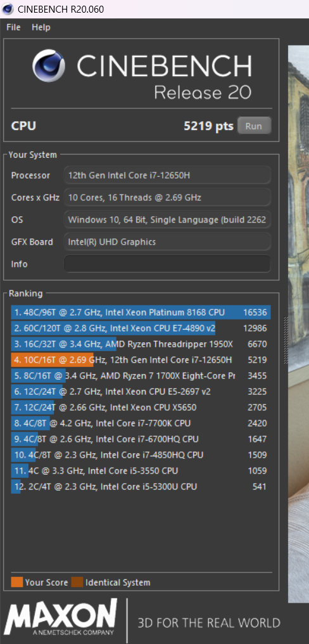Click the Cinebench sphere logo icon
Screen dimensions: 309x644
pos(49,65)
